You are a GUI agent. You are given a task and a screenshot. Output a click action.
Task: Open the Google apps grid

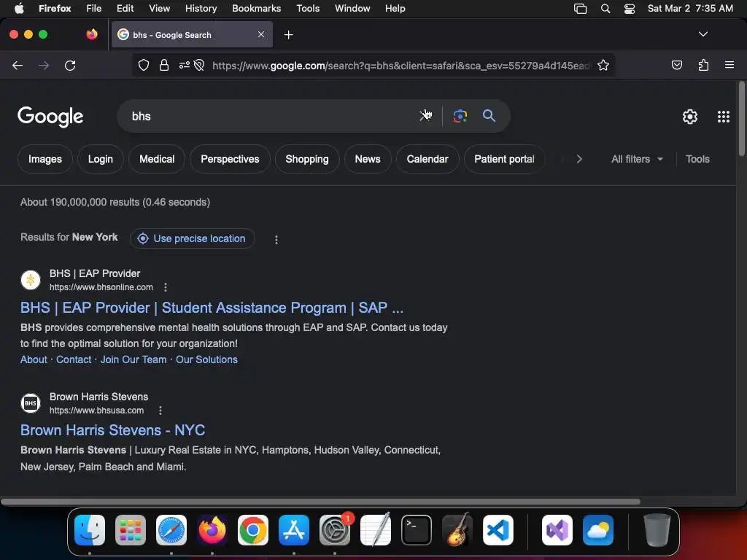click(x=723, y=117)
